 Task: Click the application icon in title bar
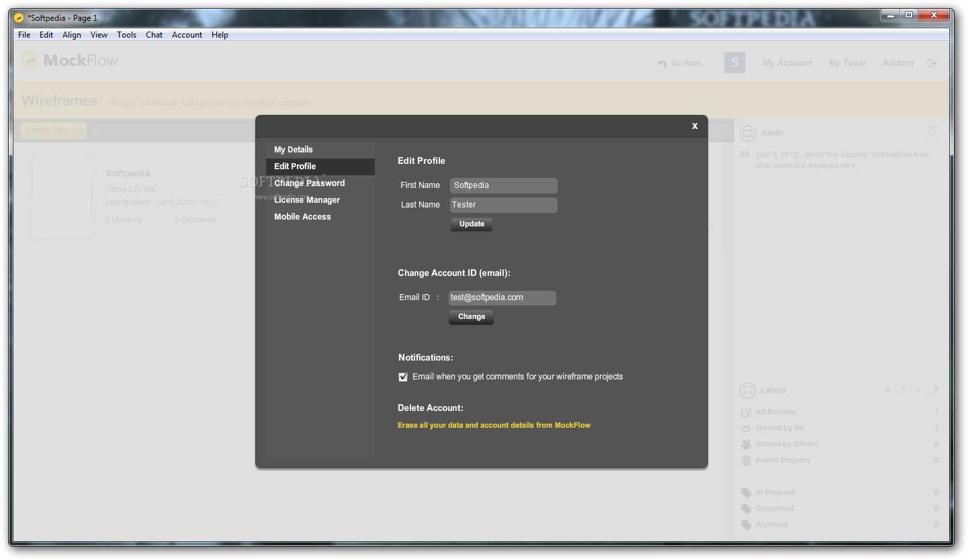pyautogui.click(x=19, y=18)
